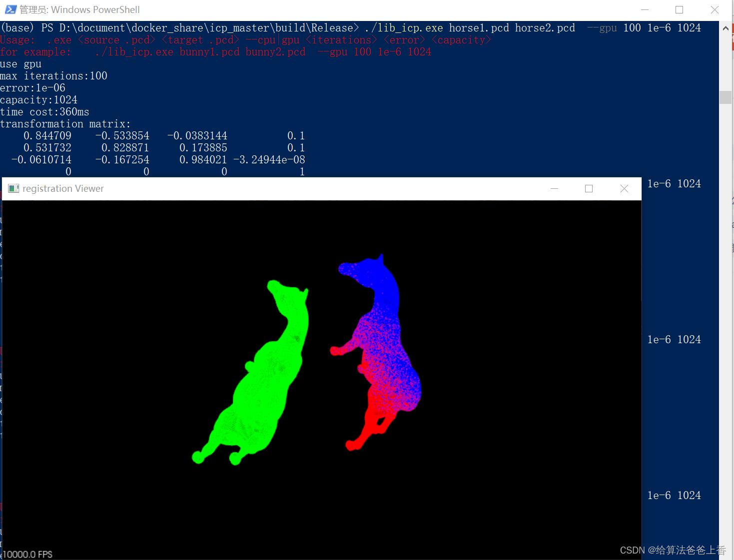Close the registration Viewer window
Screen dimensions: 734x560
(624, 188)
